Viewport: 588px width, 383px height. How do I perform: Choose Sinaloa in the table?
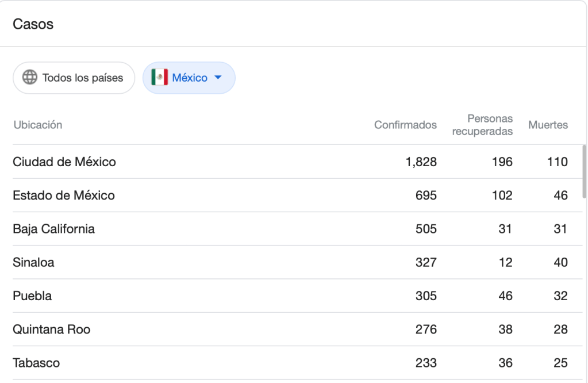pos(33,263)
